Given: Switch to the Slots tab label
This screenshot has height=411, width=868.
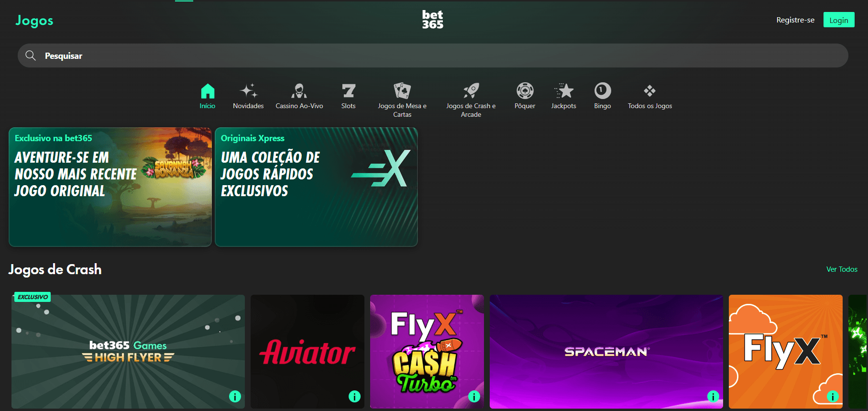Looking at the screenshot, I should tap(349, 106).
